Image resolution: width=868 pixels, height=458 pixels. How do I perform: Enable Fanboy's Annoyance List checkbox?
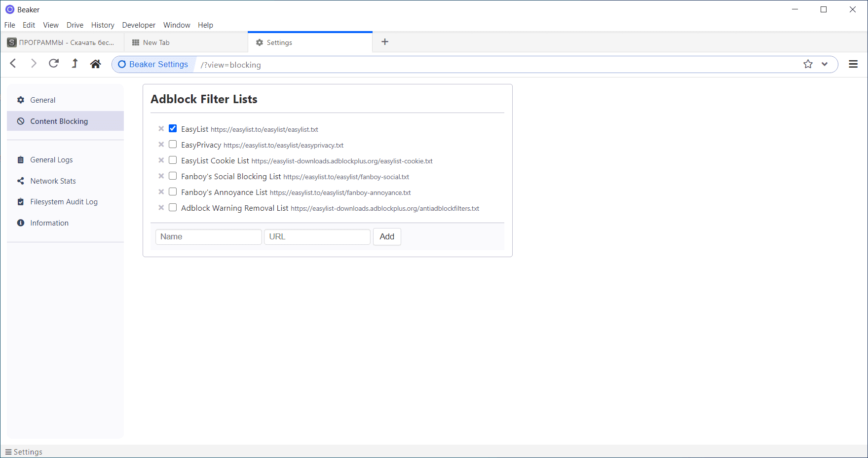[173, 191]
